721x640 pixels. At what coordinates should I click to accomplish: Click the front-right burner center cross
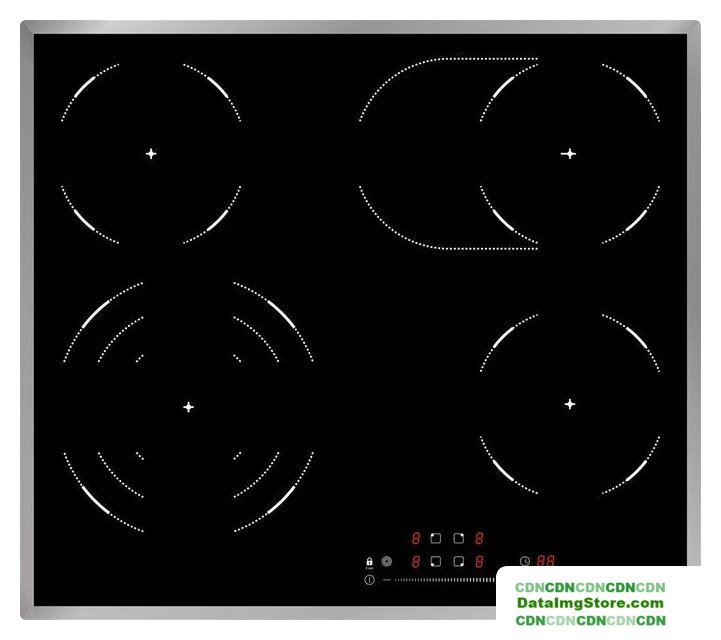[x=569, y=404]
